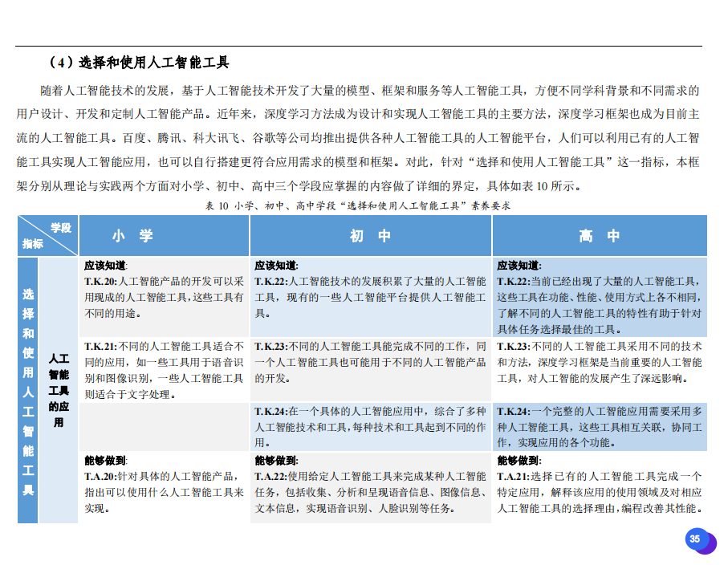The height and width of the screenshot is (565, 728).
Task: Click the section heading (4) 选择和使用人工智能工具
Action: tap(139, 63)
